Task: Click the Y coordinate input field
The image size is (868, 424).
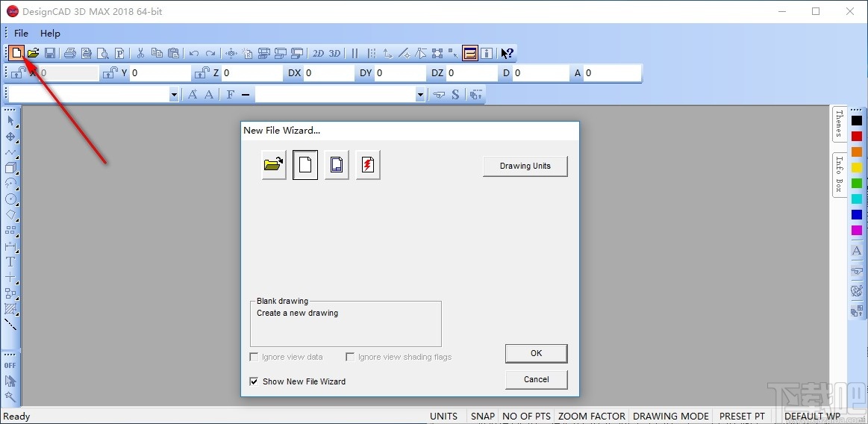Action: point(160,73)
